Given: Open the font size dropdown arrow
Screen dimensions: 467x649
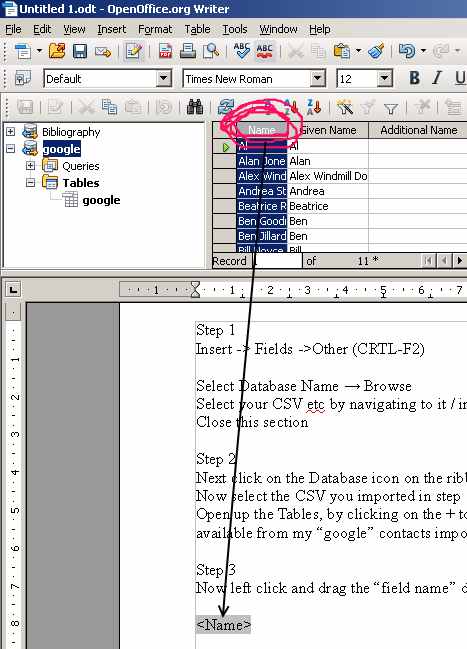Looking at the screenshot, I should click(385, 78).
